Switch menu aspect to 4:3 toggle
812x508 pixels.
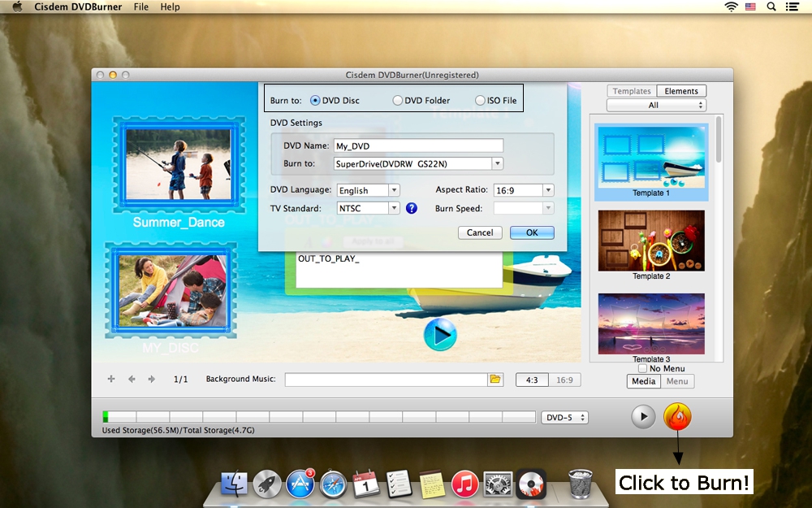click(532, 380)
